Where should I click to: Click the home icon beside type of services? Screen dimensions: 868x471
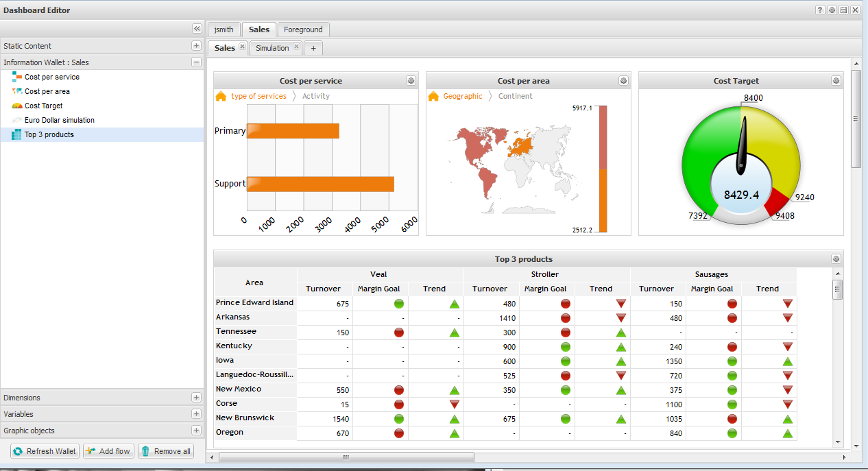point(221,97)
